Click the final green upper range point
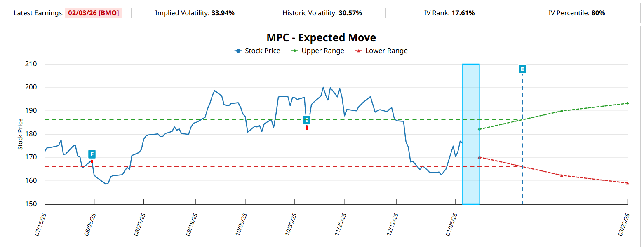 (x=627, y=103)
